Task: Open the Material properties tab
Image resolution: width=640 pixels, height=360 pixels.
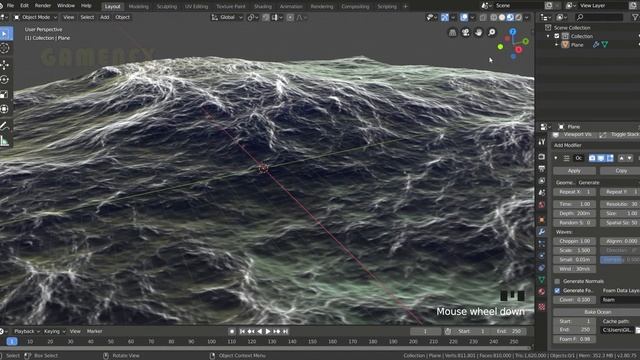Action: (x=542, y=291)
